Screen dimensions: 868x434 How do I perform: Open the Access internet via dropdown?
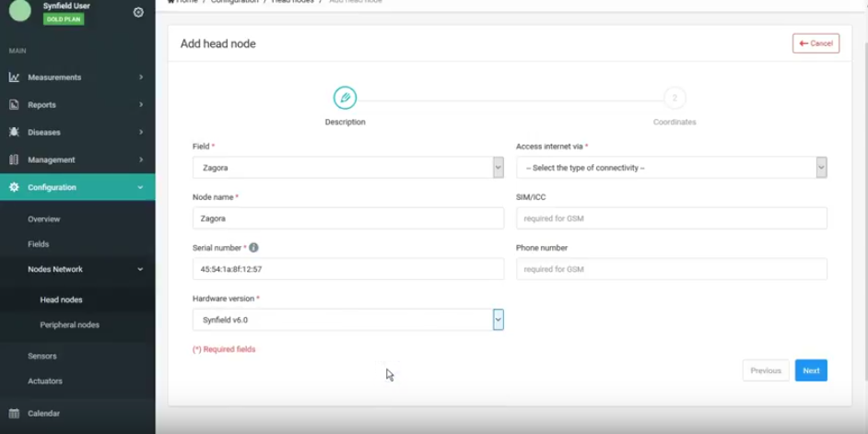pyautogui.click(x=671, y=168)
